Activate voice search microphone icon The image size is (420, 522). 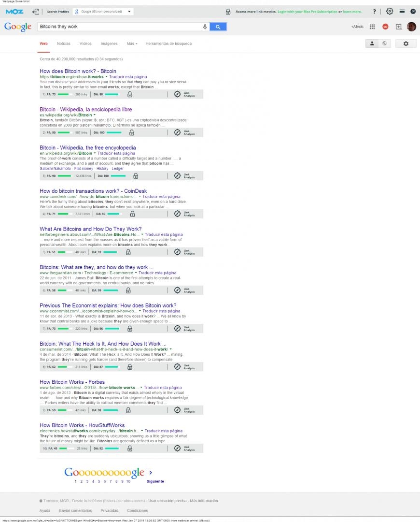(x=205, y=27)
